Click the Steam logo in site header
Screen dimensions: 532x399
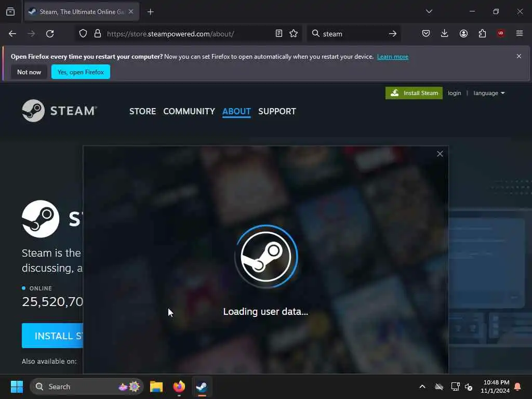coord(59,111)
